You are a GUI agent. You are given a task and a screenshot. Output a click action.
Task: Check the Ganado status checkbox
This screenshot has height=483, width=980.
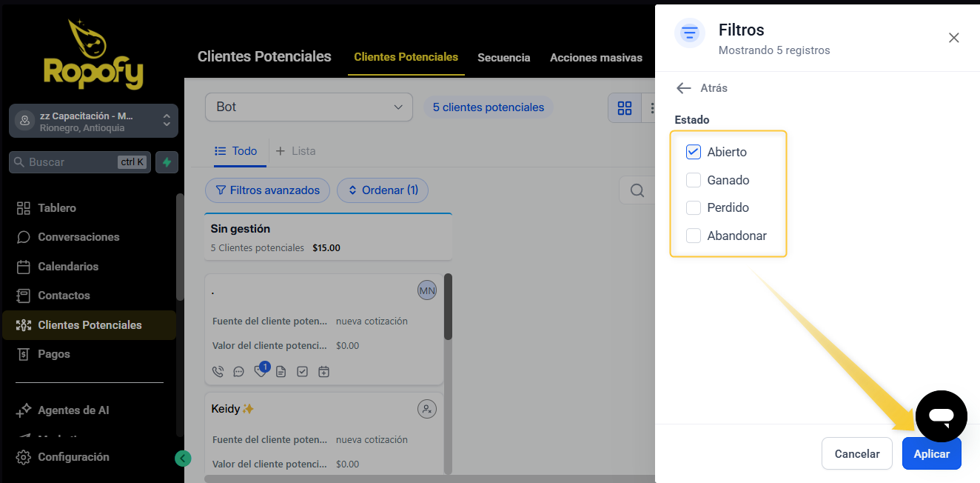(694, 180)
